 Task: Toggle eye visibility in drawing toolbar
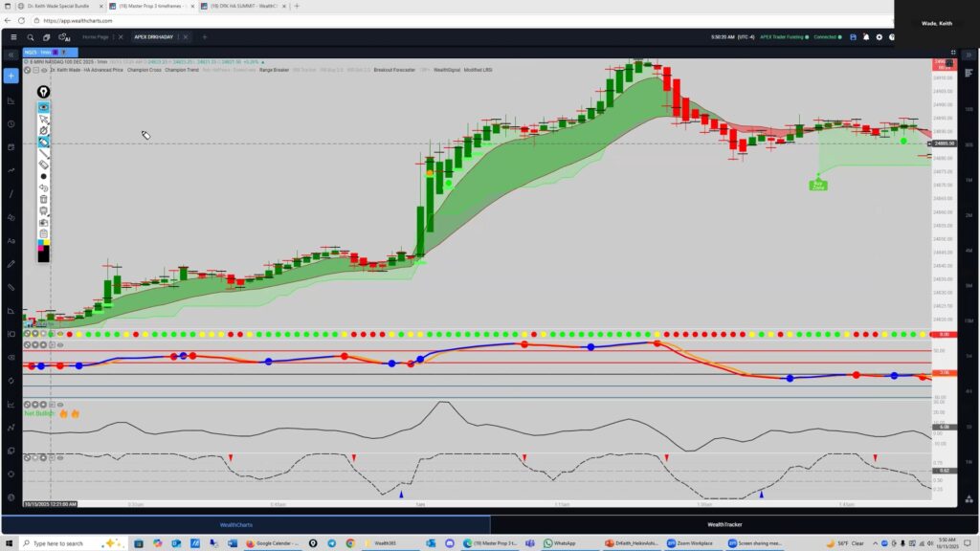tap(43, 107)
